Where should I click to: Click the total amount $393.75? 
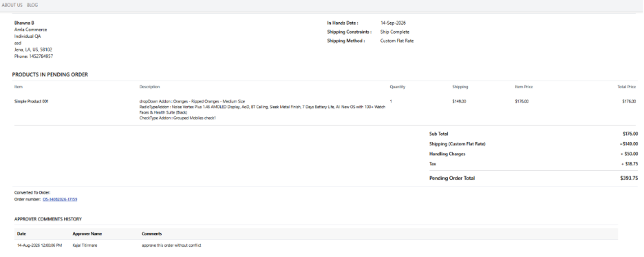click(630, 178)
